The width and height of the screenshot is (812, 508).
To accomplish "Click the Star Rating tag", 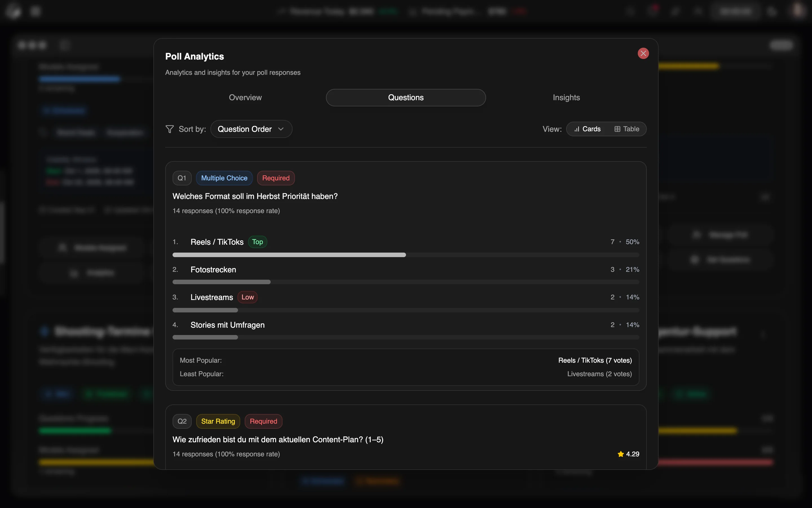I will click(218, 421).
